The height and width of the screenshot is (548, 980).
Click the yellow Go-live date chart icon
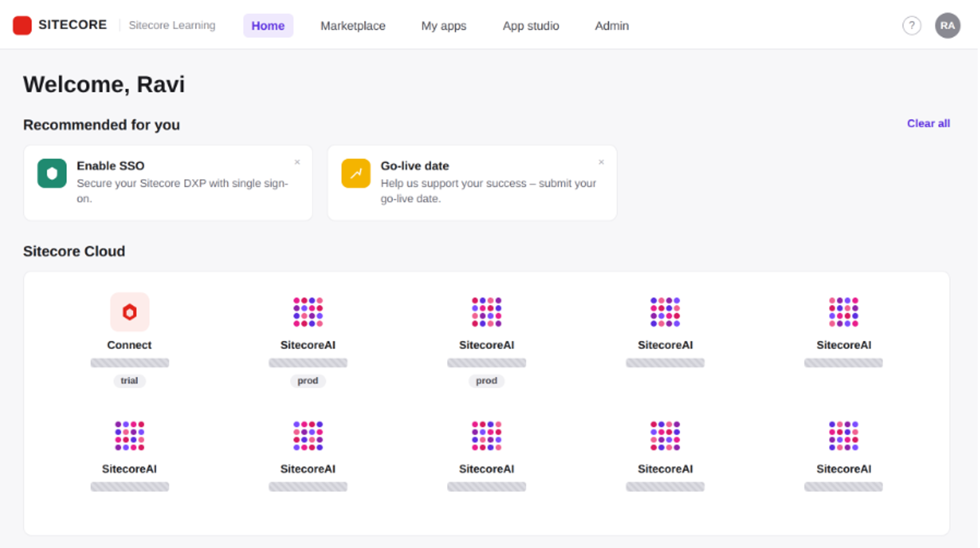tap(356, 173)
